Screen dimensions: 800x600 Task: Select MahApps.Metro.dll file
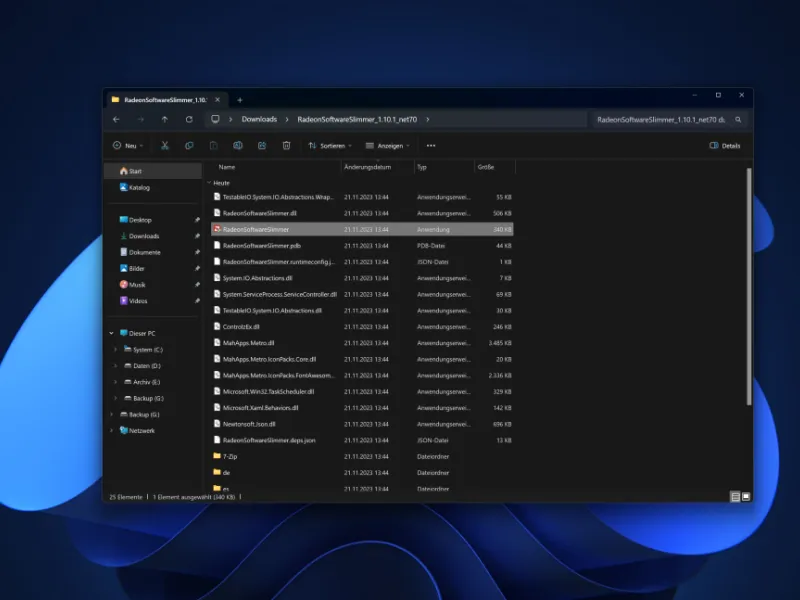tap(362, 343)
